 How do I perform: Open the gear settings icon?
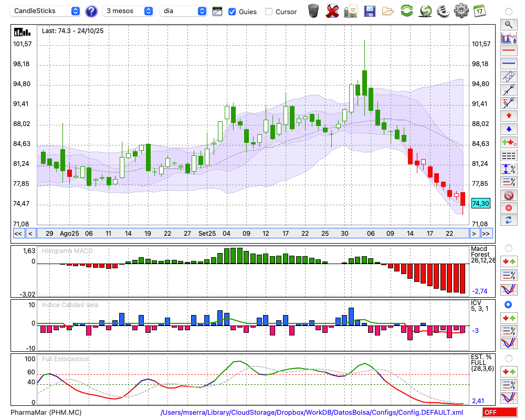click(461, 10)
